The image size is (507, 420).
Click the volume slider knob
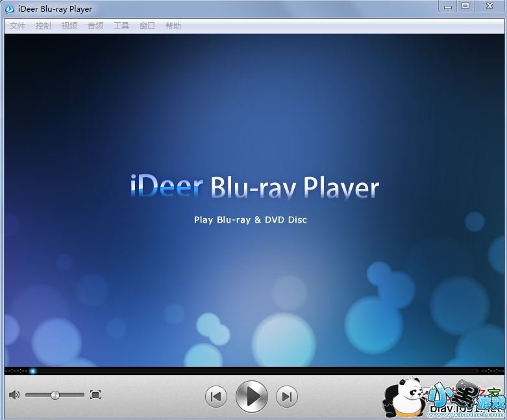tap(55, 395)
